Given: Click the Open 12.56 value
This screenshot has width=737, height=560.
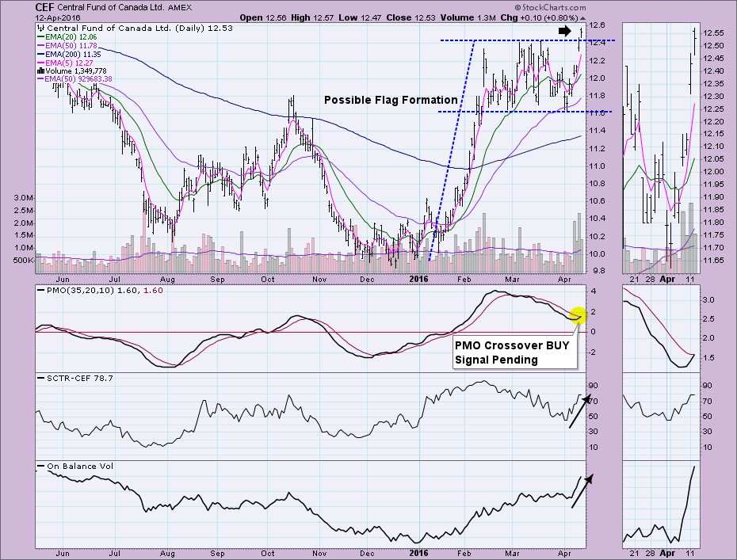Looking at the screenshot, I should click(x=263, y=18).
